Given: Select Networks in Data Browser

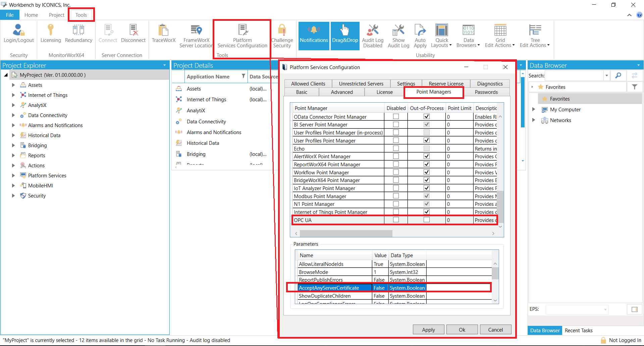Looking at the screenshot, I should pyautogui.click(x=560, y=120).
